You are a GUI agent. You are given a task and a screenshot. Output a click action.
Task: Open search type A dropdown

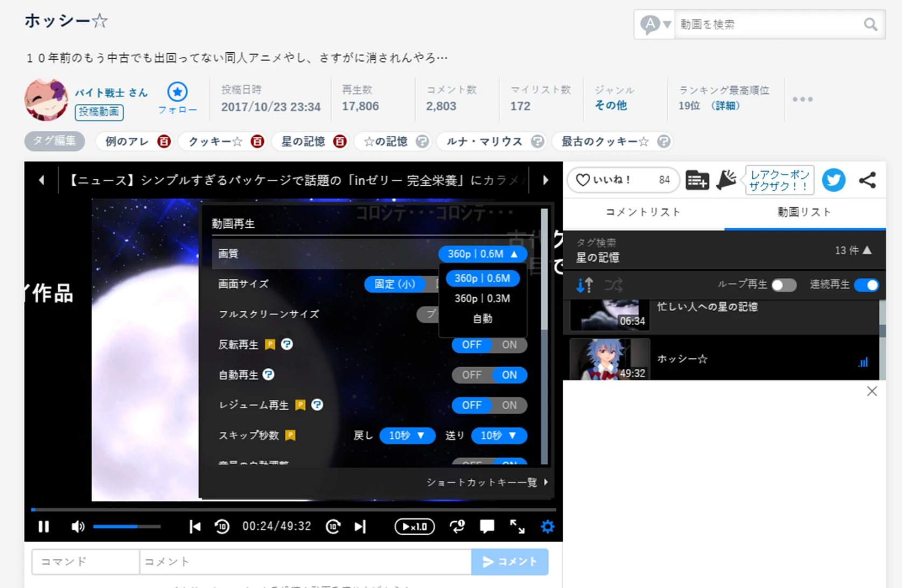[x=655, y=24]
